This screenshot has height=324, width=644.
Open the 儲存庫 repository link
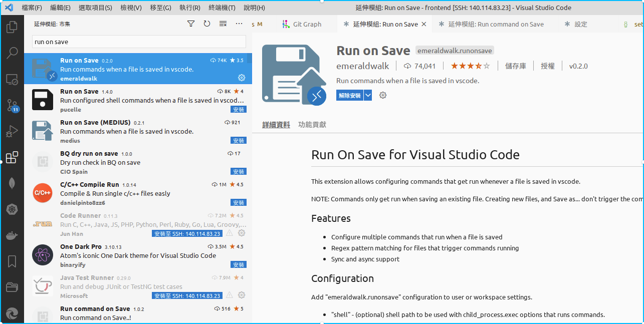[x=516, y=66]
